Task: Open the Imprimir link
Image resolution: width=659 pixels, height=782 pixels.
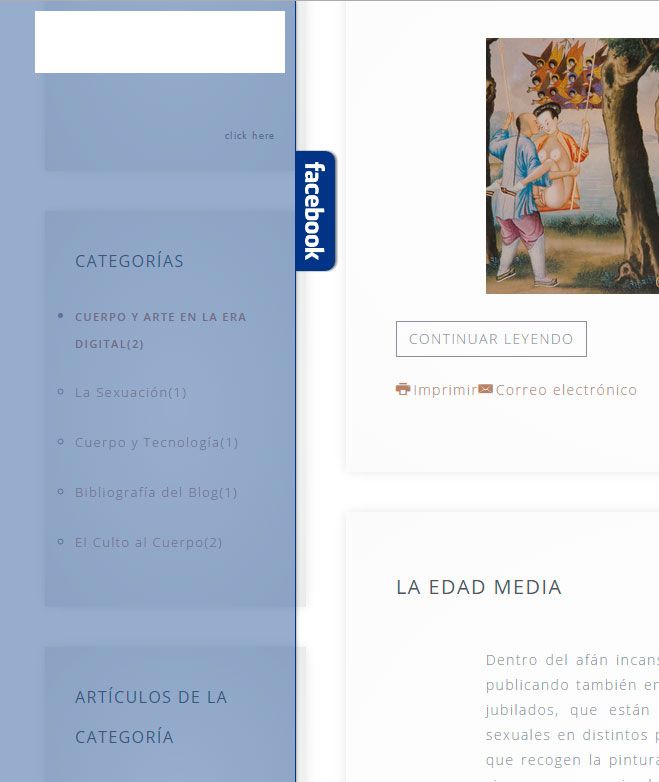Action: [x=445, y=390]
